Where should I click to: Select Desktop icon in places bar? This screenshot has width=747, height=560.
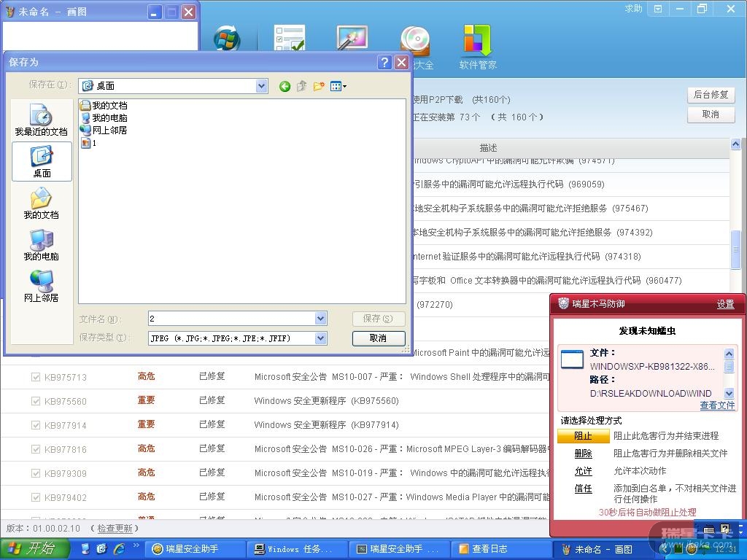click(42, 162)
